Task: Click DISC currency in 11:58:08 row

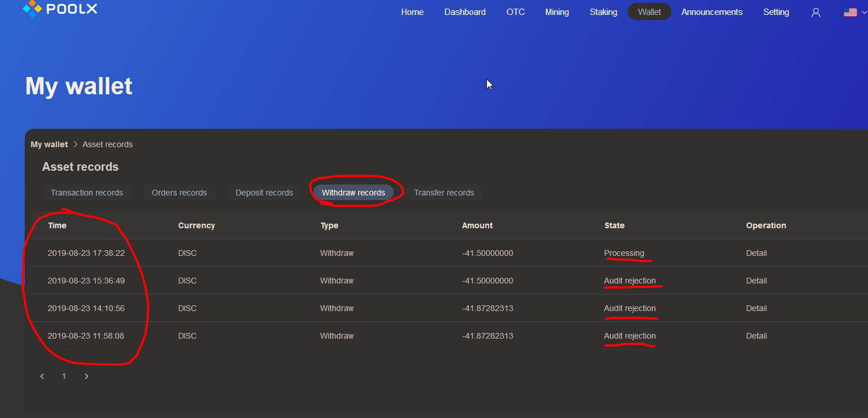Action: tap(187, 336)
